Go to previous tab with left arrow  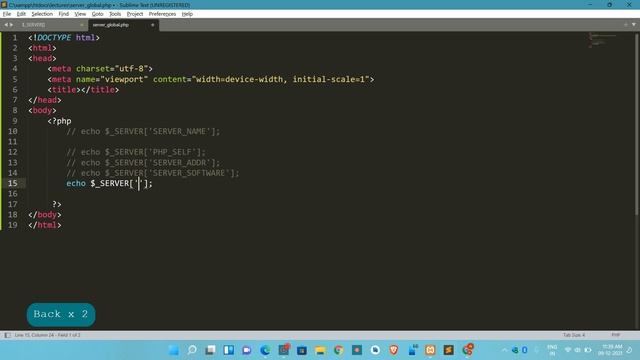[6, 25]
